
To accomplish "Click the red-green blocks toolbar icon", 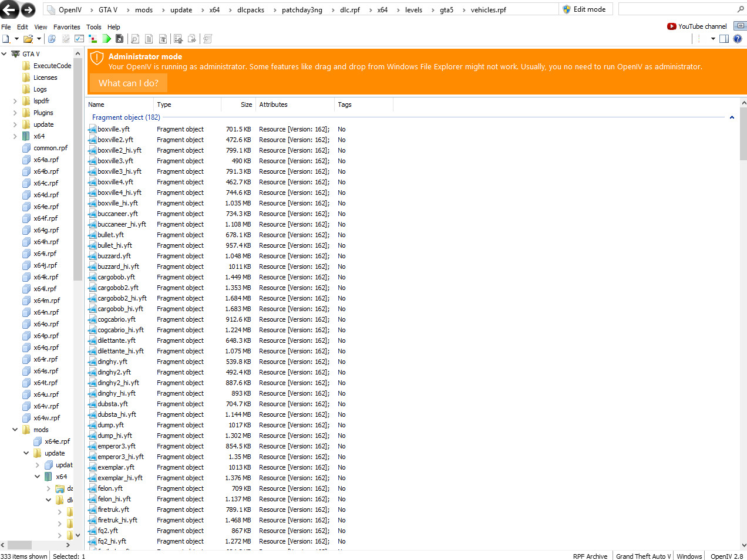I will click(x=93, y=39).
